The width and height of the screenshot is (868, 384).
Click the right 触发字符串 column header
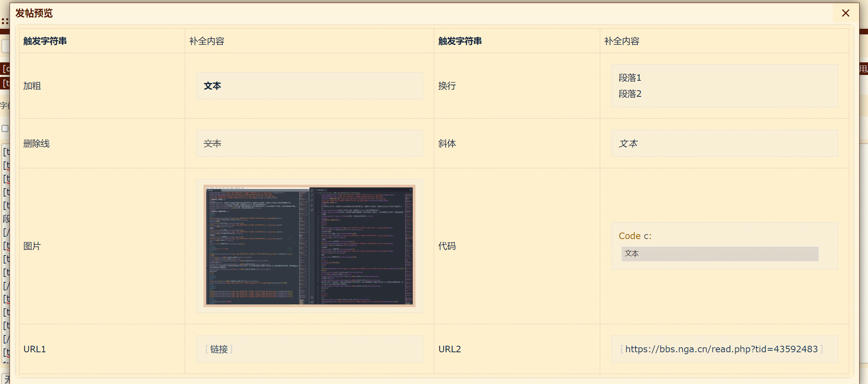click(460, 41)
